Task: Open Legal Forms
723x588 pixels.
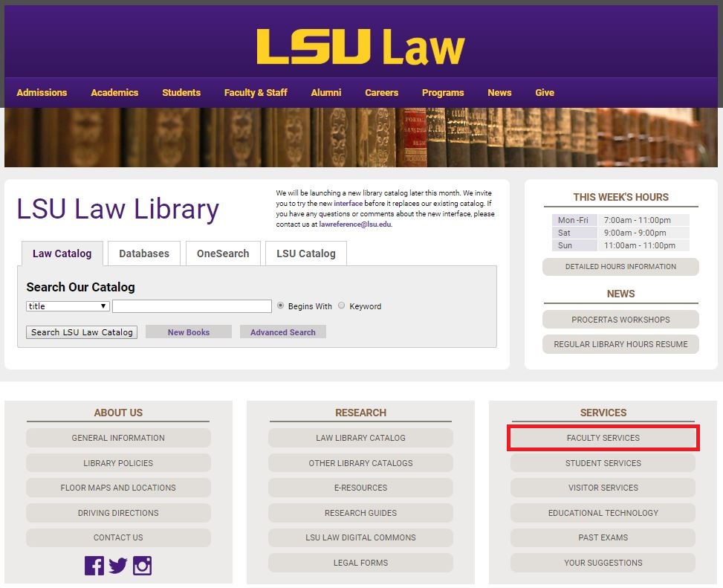Action: [360, 563]
